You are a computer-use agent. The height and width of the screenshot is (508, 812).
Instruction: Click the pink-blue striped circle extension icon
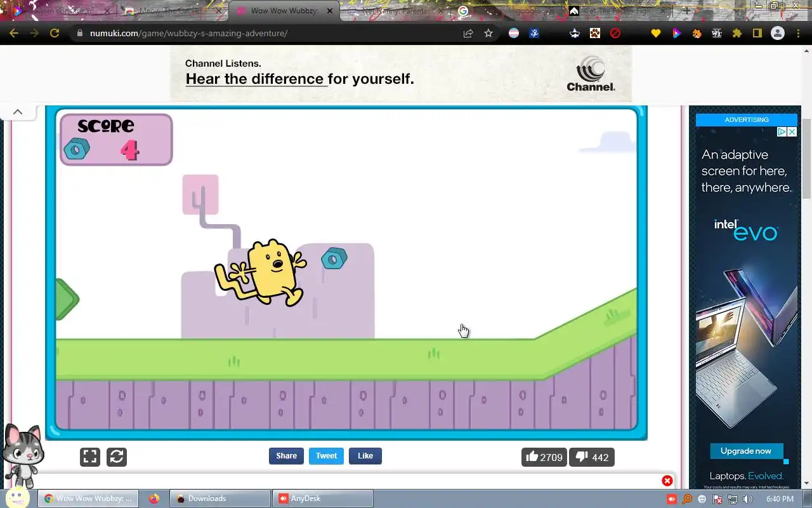(x=514, y=33)
